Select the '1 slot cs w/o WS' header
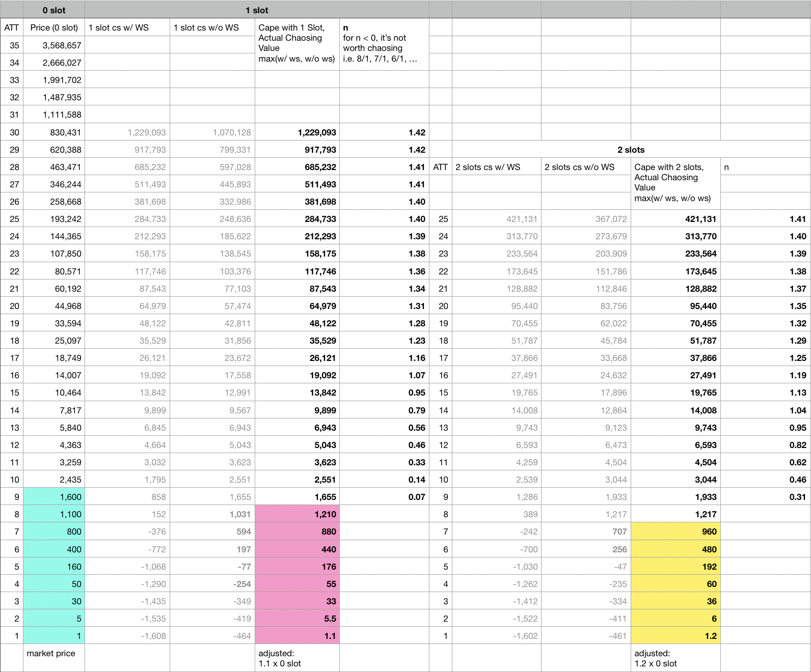The width and height of the screenshot is (811, 672). pyautogui.click(x=212, y=27)
